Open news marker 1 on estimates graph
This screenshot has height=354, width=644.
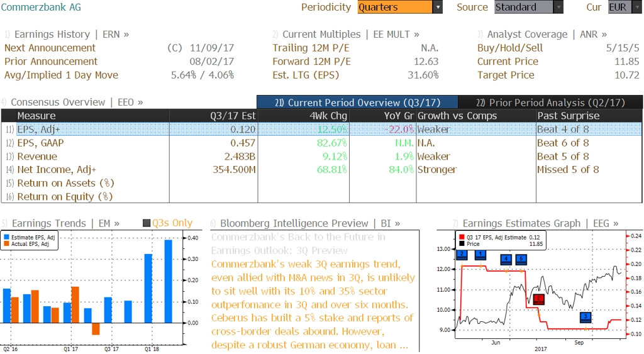[480, 254]
